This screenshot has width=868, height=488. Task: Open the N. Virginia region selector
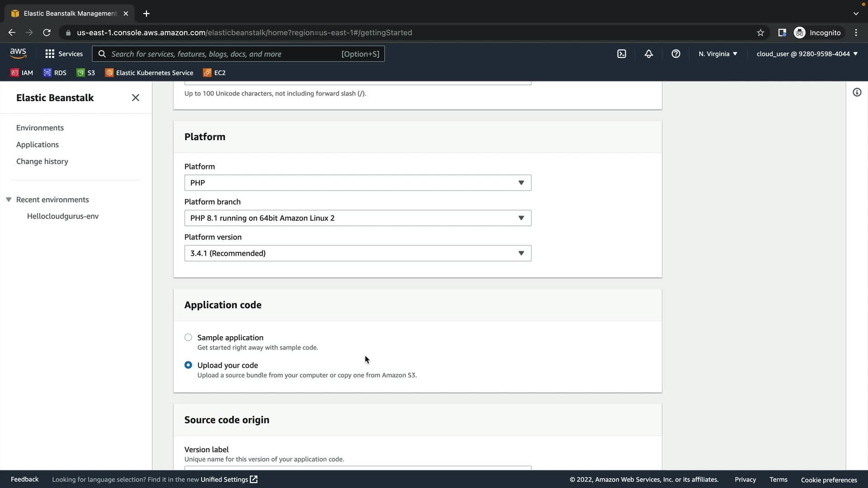coord(717,54)
